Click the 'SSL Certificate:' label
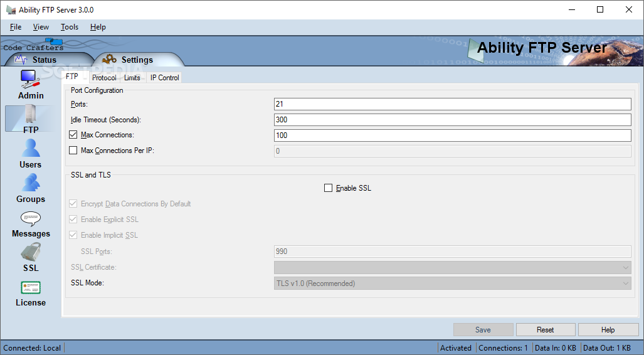The width and height of the screenshot is (644, 355). click(93, 267)
